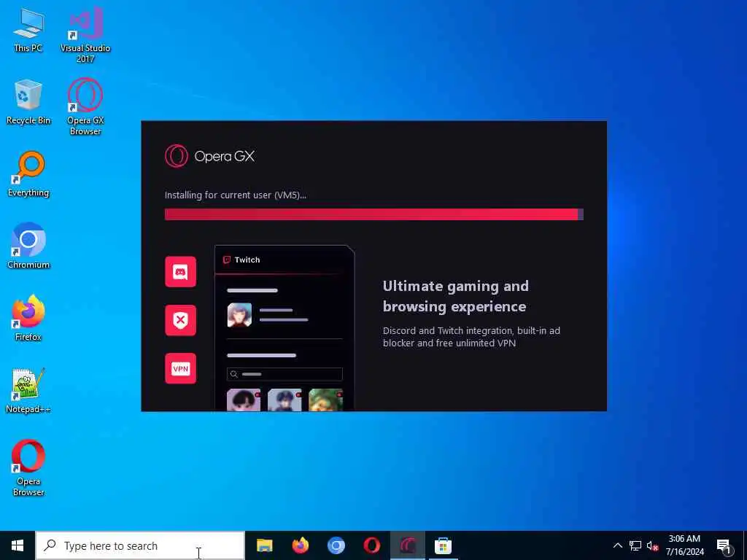The image size is (747, 560).
Task: Show hidden system tray icons
Action: (617, 545)
